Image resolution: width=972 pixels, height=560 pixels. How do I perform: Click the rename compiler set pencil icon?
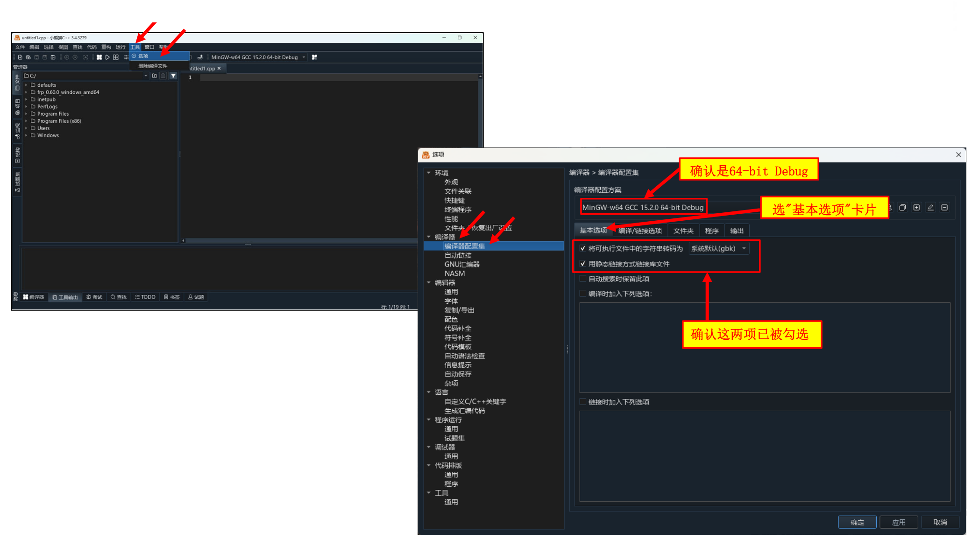(x=930, y=208)
